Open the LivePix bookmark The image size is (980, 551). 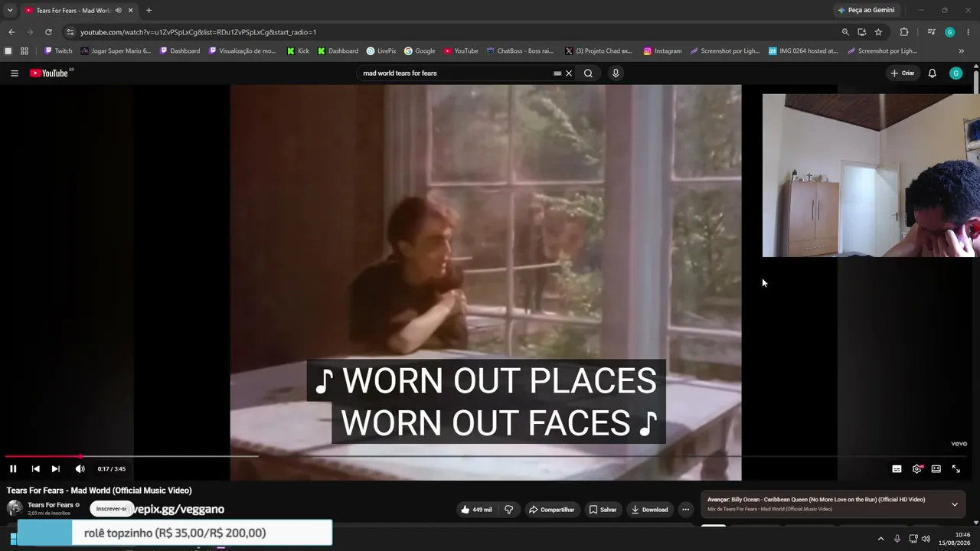pyautogui.click(x=381, y=51)
